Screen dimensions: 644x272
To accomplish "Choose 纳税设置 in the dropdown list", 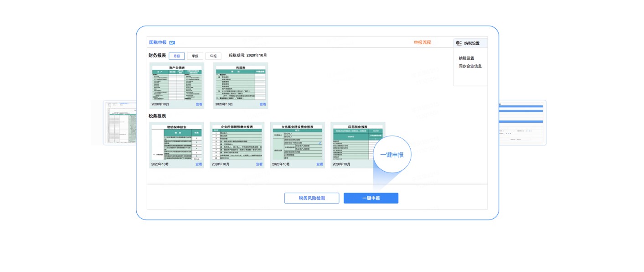I will click(x=466, y=58).
